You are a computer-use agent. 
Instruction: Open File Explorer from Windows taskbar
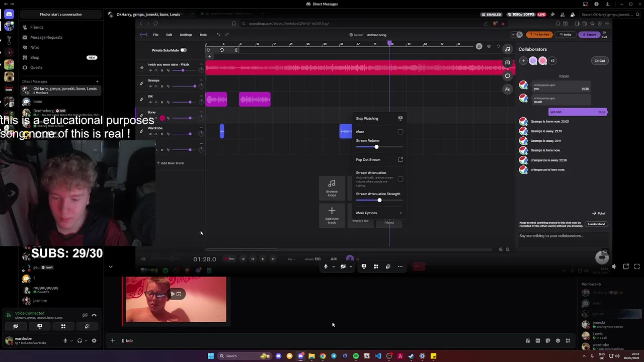[311, 356]
